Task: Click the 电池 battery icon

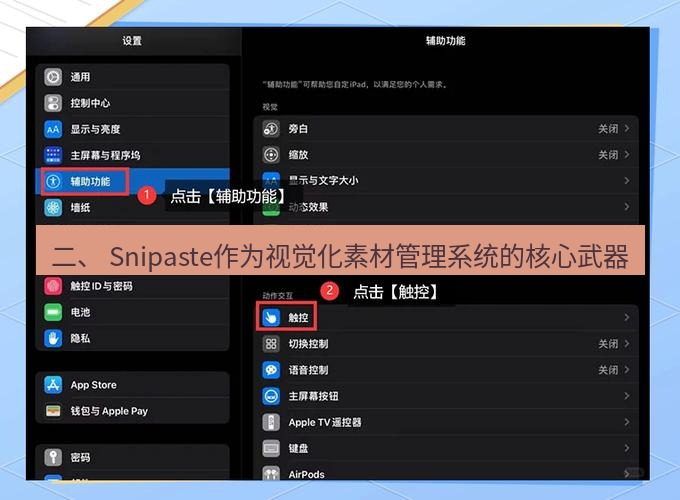Action: coord(53,312)
